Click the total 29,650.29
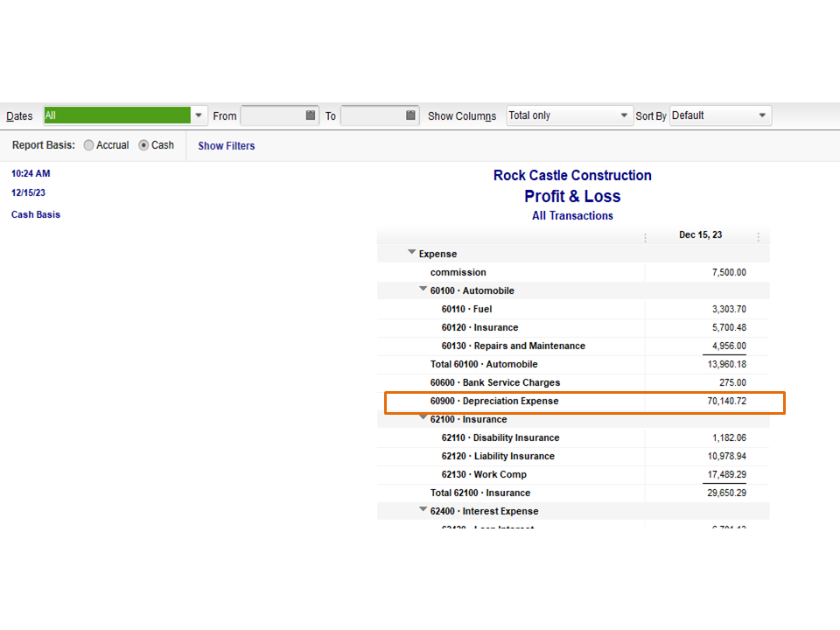The image size is (840, 630). [726, 493]
